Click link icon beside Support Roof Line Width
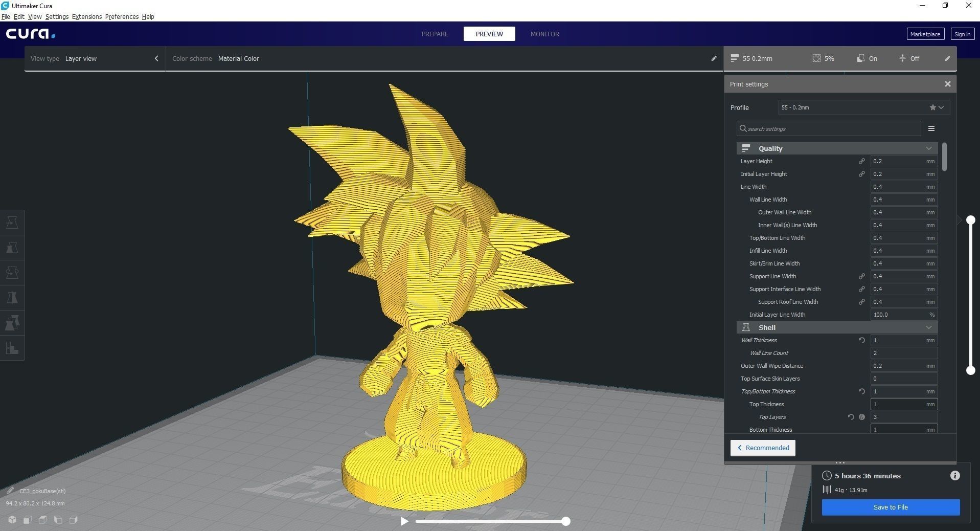Screen dimensions: 980x531 (861, 302)
